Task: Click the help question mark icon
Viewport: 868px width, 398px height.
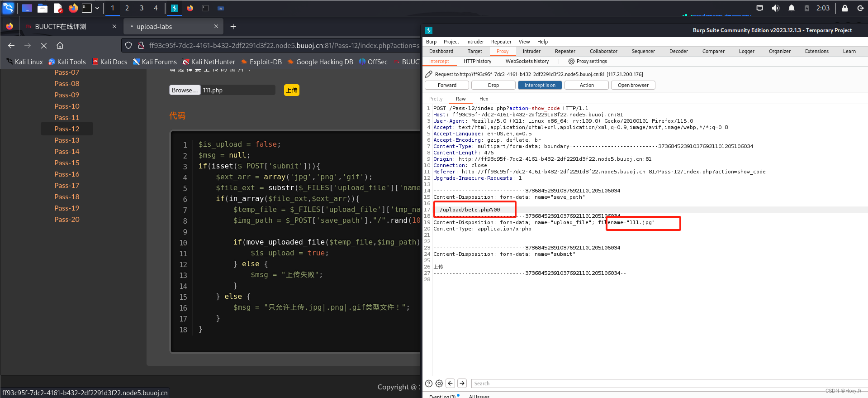Action: pyautogui.click(x=429, y=384)
